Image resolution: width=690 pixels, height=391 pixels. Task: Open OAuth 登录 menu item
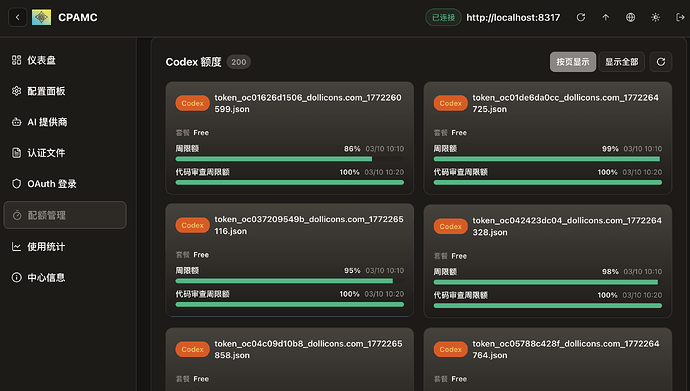[65, 184]
